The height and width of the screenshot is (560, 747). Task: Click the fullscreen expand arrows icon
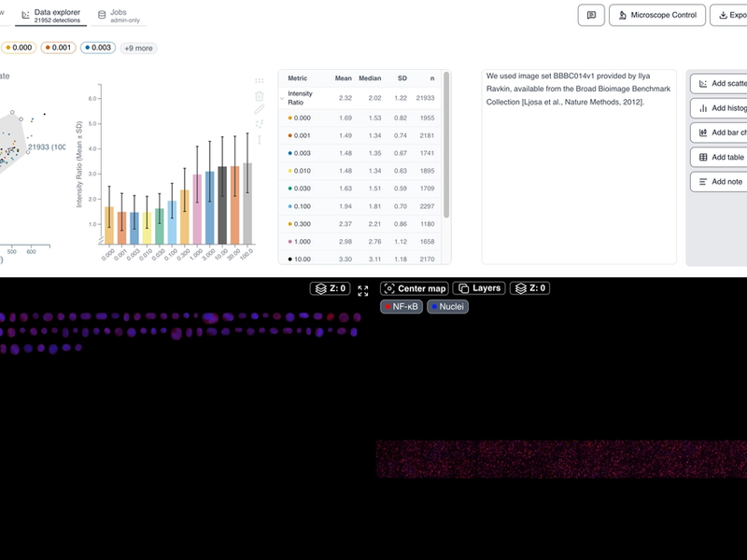click(x=363, y=291)
